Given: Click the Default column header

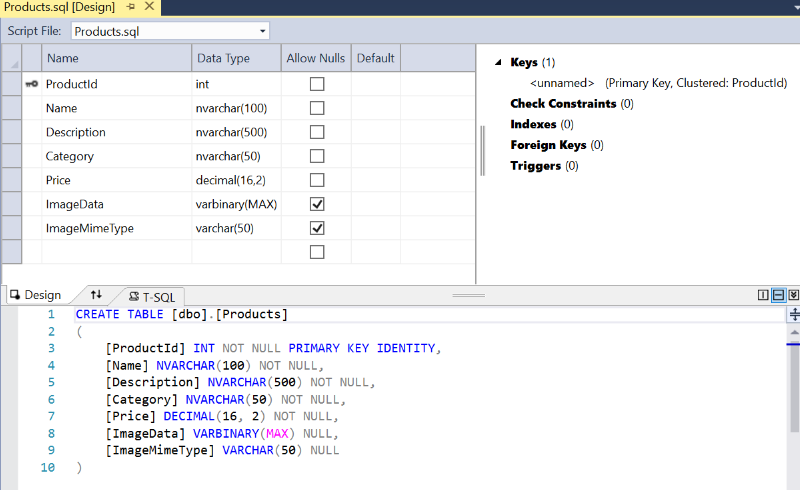Looking at the screenshot, I should pyautogui.click(x=376, y=58).
